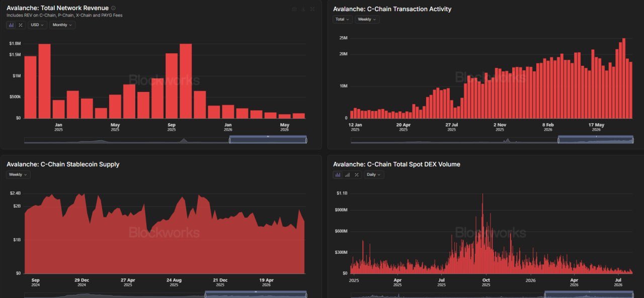Expand the Total Network Revenue chart to fullscreen
This screenshot has width=644, height=298.
(x=312, y=9)
